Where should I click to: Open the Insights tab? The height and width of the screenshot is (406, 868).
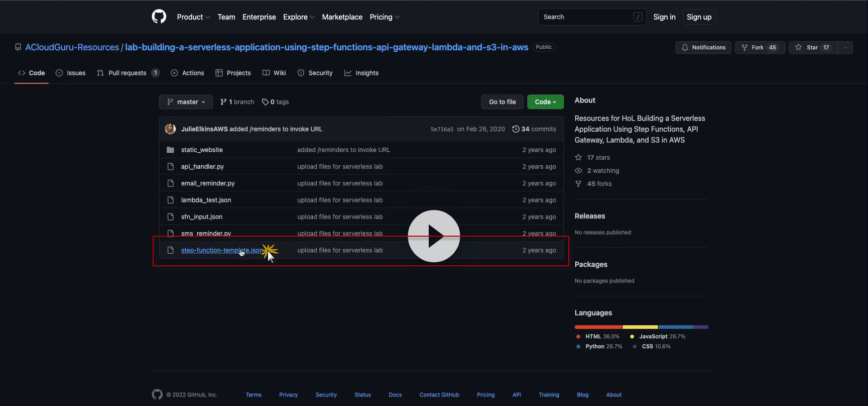(x=361, y=73)
